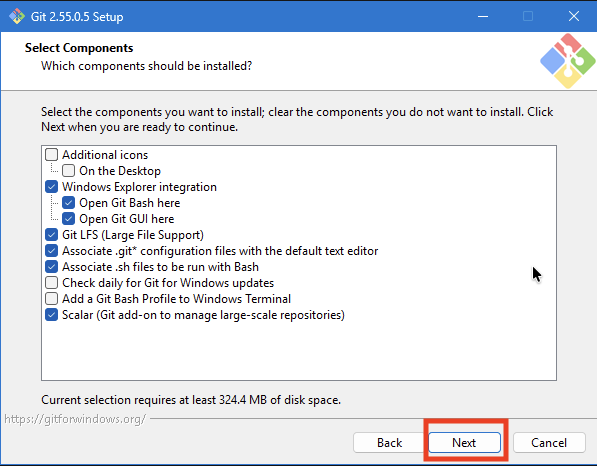Viewport: 597px width, 466px height.
Task: Uncheck the Scalar add-on checkbox
Action: (51, 315)
